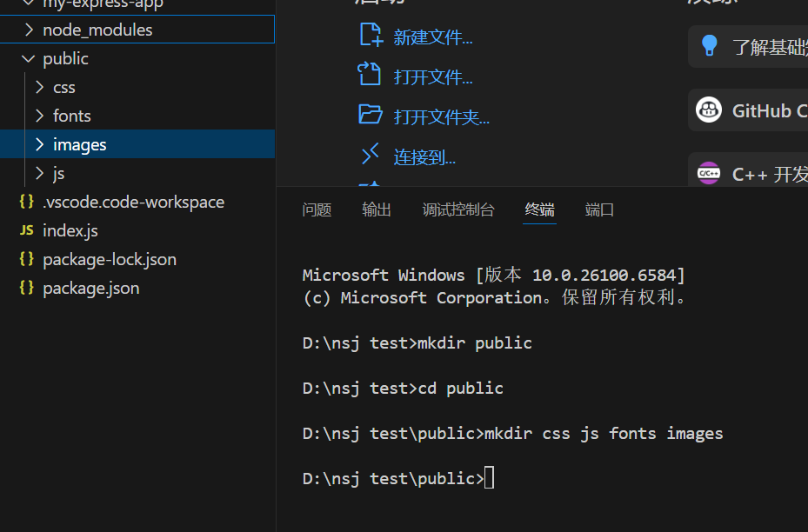Expand the css folder chevron
The width and height of the screenshot is (808, 532).
[39, 88]
